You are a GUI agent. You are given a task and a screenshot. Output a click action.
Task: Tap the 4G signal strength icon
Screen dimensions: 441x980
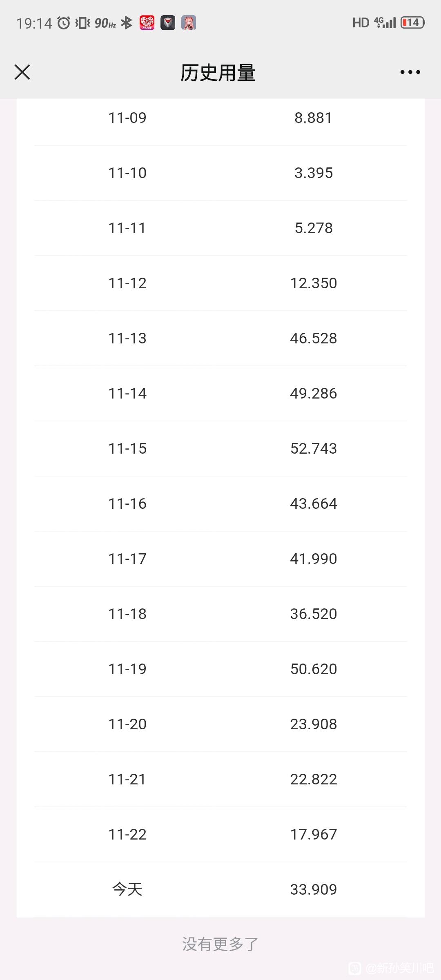[x=385, y=22]
